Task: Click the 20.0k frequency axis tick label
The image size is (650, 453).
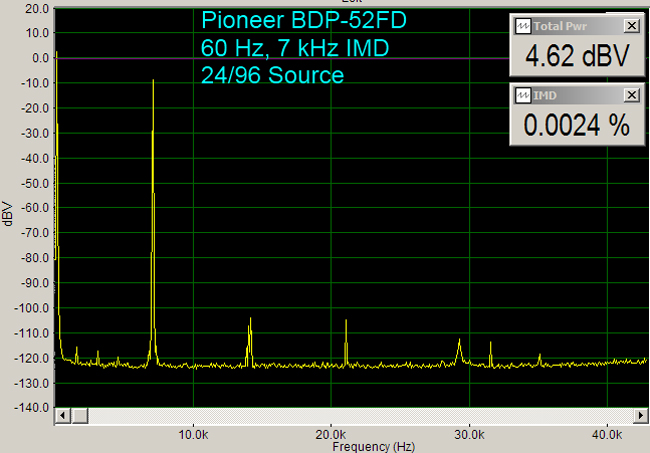Action: pyautogui.click(x=331, y=435)
